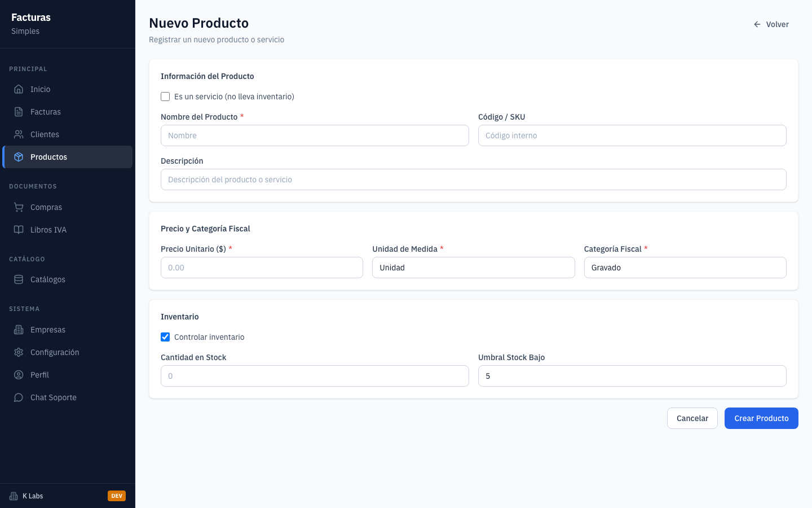The image size is (812, 508).
Task: Click the back arrow icon beside Volver
Action: pos(757,24)
